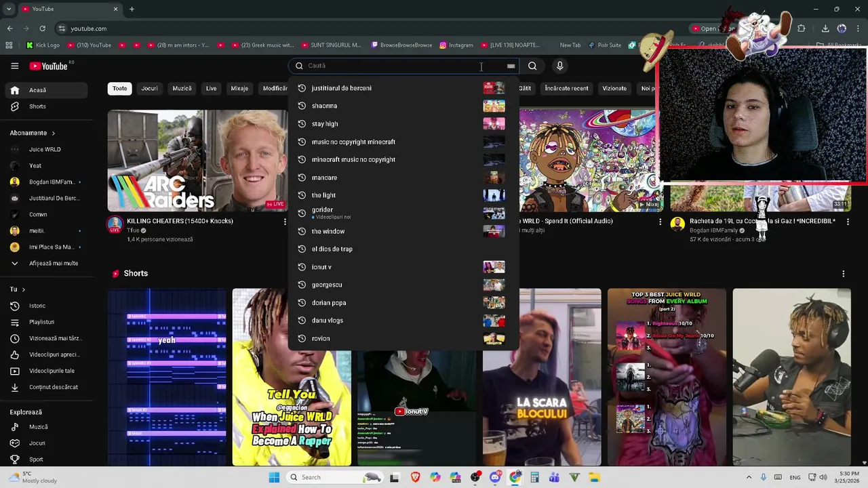Open Yeat subscription channel

(x=46, y=166)
